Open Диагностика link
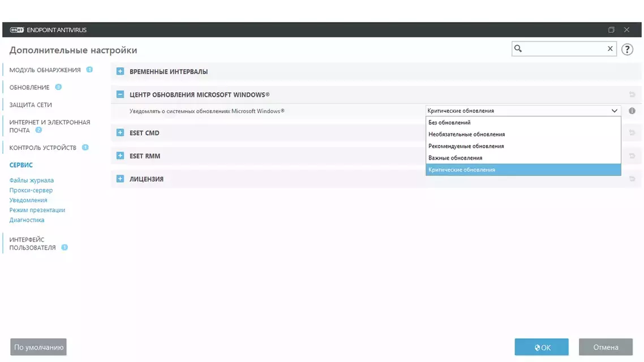The width and height of the screenshot is (644, 362). pos(27,219)
